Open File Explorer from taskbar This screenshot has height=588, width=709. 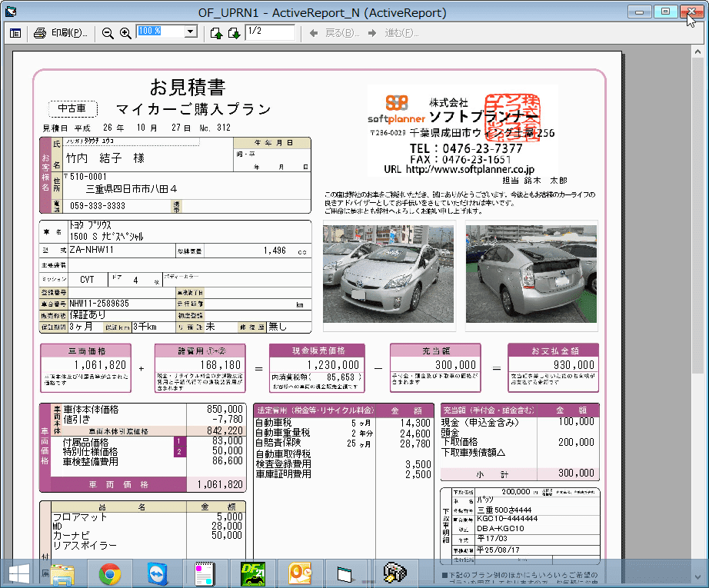[x=62, y=574]
